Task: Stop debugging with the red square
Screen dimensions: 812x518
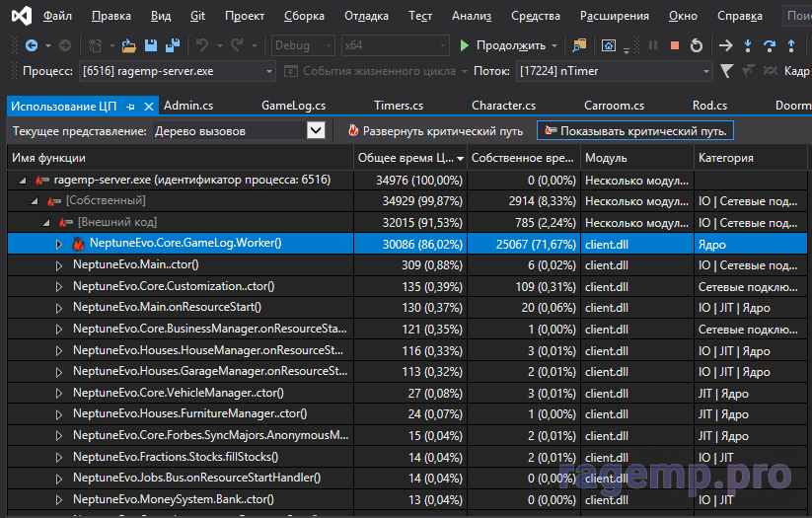Action: [674, 45]
